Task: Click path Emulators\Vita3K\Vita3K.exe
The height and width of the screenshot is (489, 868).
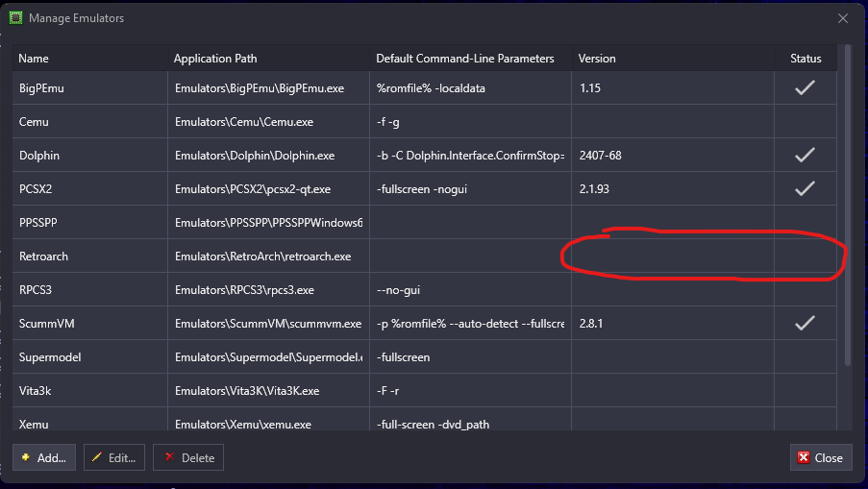Action: pyautogui.click(x=247, y=391)
